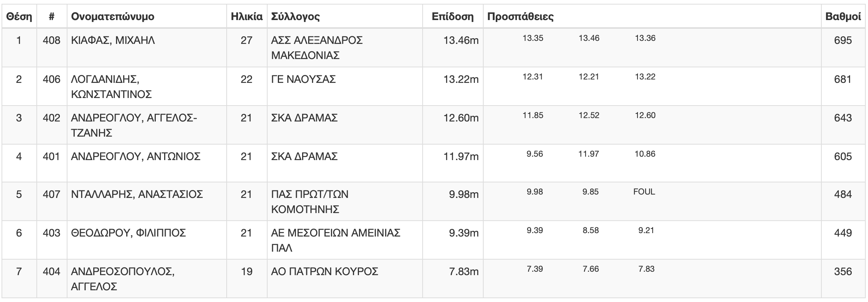This screenshot has height=302, width=868.
Task: Click the Επίδοση column header
Action: tap(453, 17)
